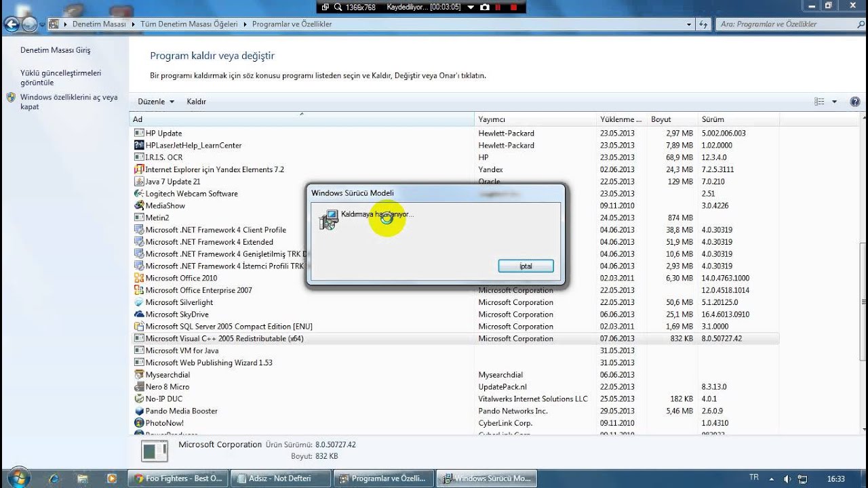Switch to Adsız - Not Defteri taskbar window
The height and width of the screenshot is (488, 868).
(281, 478)
